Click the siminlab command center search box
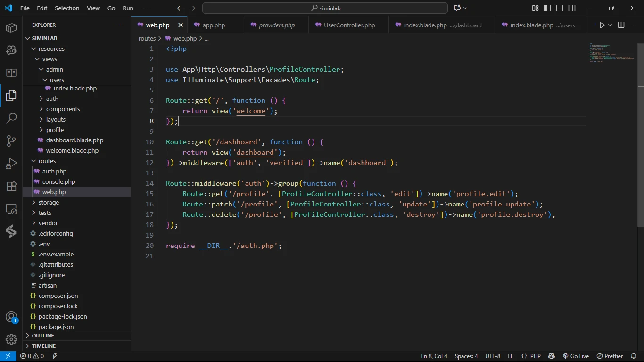644x362 pixels. [325, 8]
